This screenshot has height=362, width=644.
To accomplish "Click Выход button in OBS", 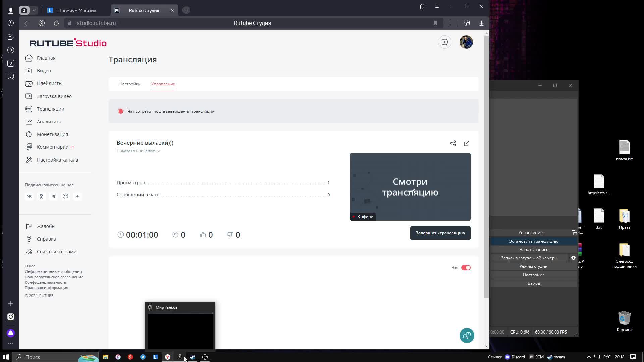I will tap(533, 283).
